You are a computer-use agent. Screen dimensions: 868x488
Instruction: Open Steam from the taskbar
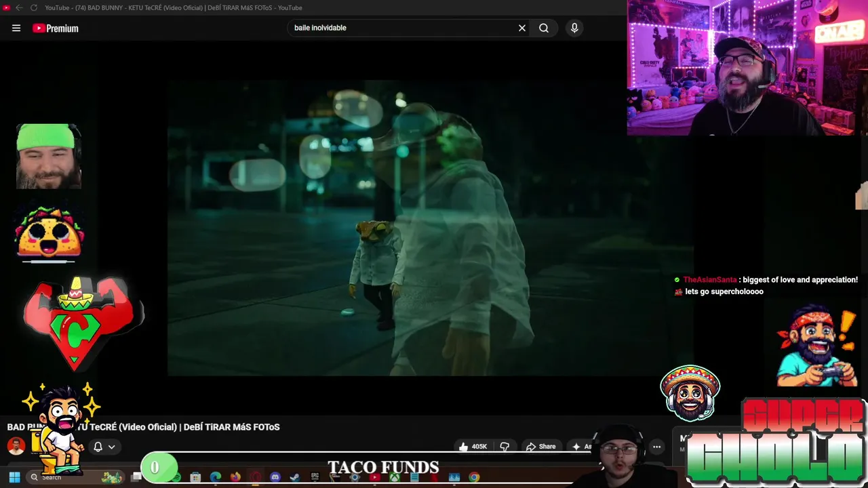point(294,477)
